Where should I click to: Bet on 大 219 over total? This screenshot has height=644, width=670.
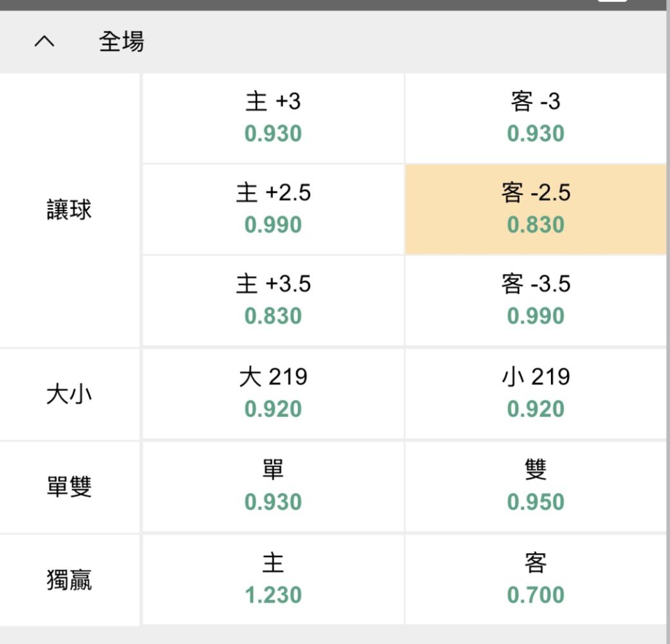tap(273, 393)
